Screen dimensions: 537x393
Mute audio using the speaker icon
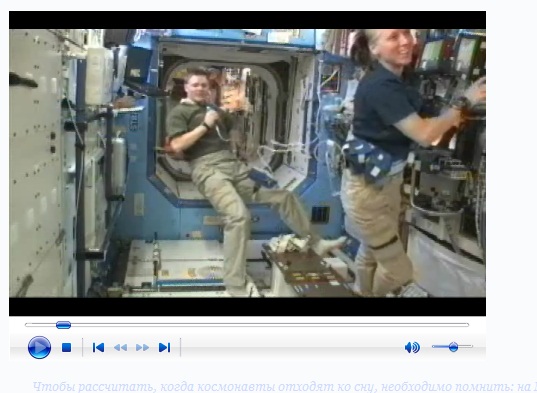(x=412, y=347)
